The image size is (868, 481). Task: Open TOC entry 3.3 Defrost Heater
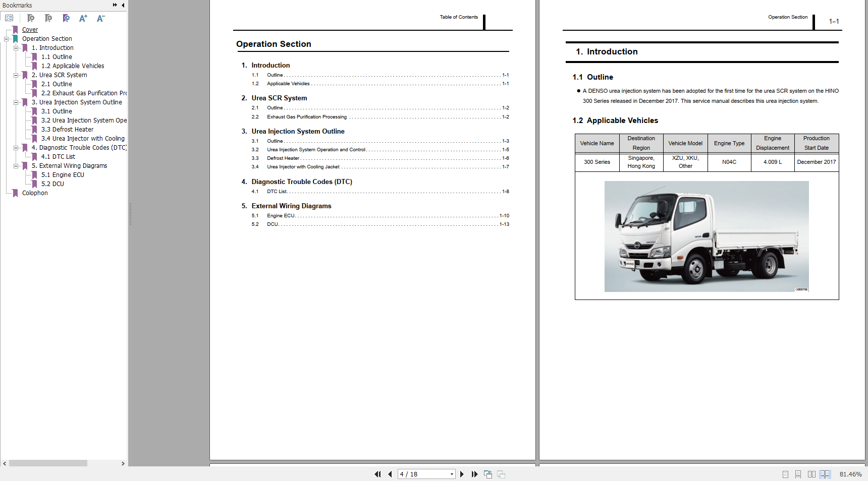tap(380, 158)
